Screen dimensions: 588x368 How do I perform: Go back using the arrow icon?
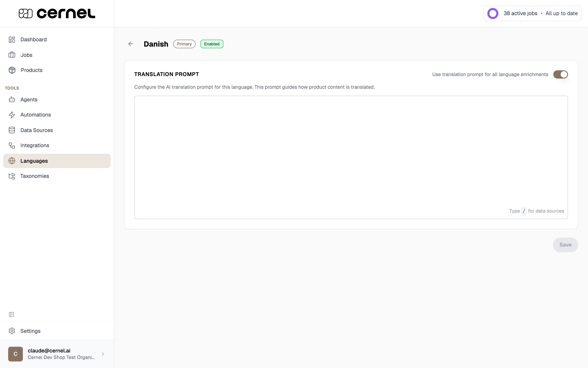click(130, 44)
